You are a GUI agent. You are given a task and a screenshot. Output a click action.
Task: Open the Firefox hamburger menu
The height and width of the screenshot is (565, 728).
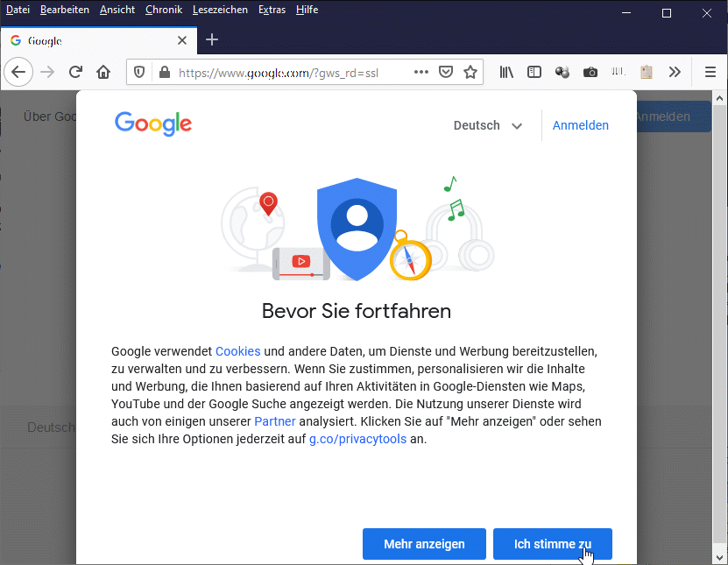click(x=710, y=73)
